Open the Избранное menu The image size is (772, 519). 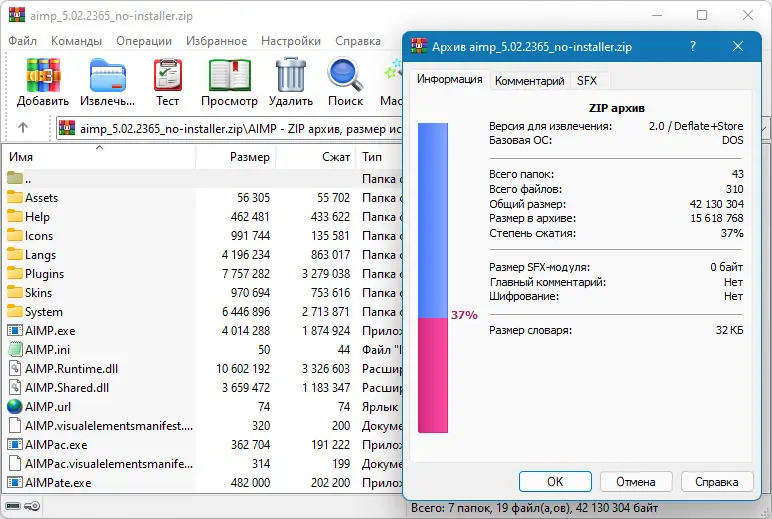[217, 41]
